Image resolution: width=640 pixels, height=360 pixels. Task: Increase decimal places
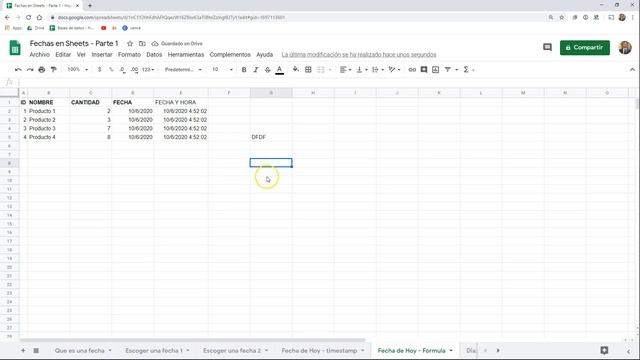134,70
